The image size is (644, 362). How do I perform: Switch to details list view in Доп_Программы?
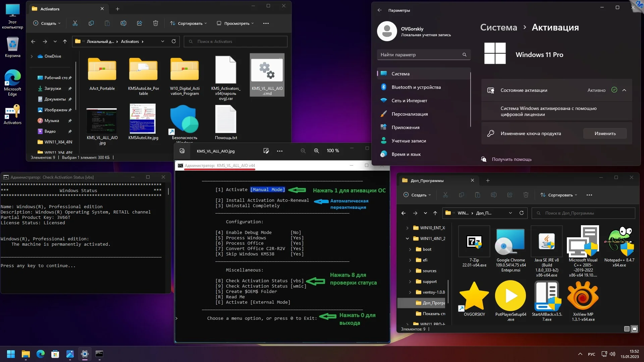[x=627, y=329]
